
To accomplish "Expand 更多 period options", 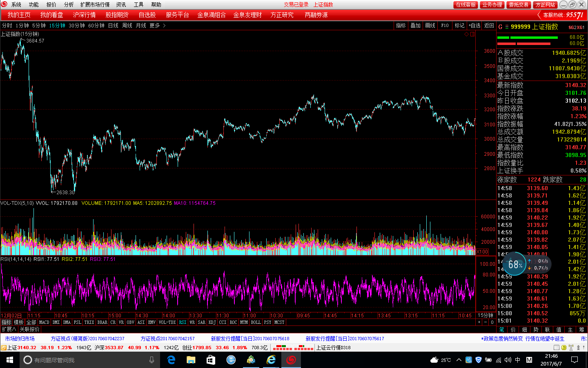I will [157, 25].
